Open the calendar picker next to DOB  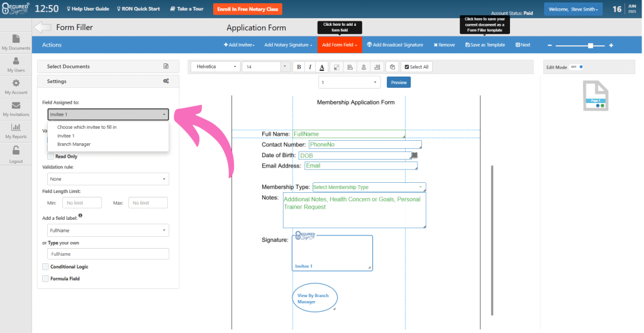tap(415, 155)
